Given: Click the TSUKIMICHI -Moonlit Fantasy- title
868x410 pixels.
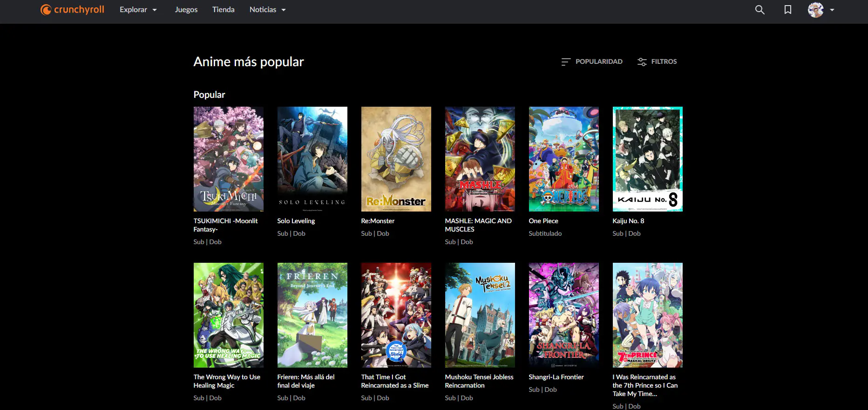Looking at the screenshot, I should 226,225.
